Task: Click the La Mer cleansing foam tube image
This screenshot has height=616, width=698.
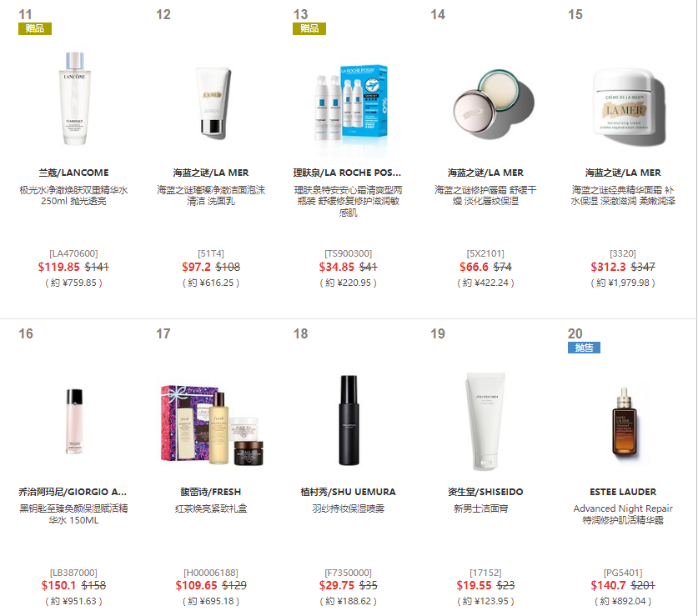Action: click(214, 102)
